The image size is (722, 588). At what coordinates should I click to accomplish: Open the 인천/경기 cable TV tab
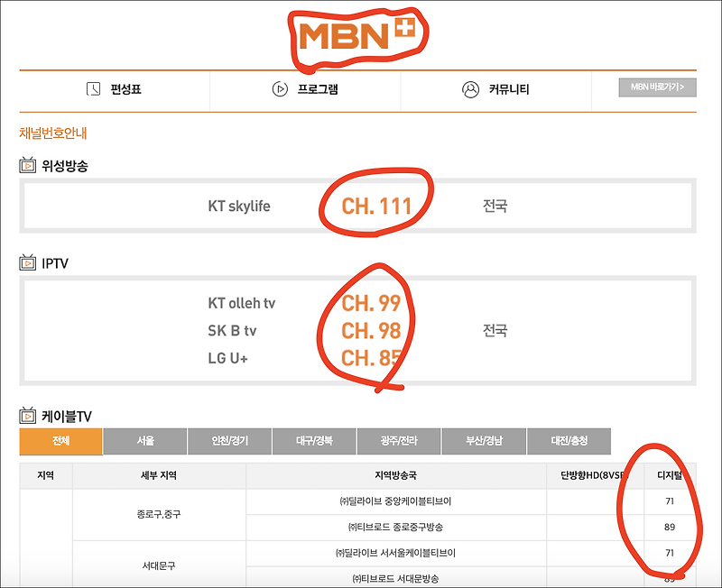228,441
